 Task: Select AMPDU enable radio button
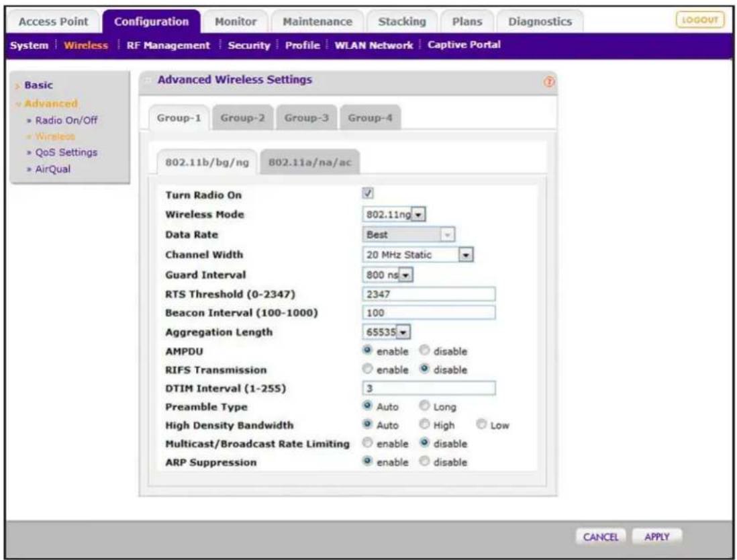pos(368,351)
